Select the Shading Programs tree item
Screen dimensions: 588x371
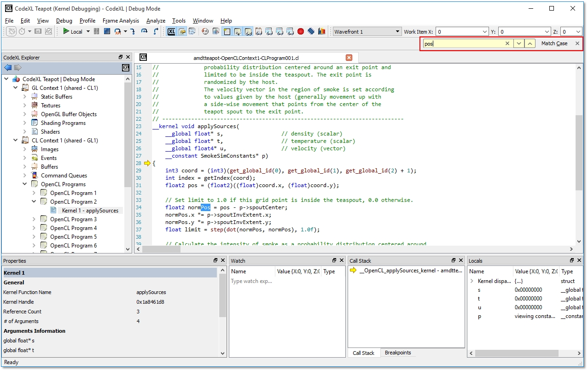pos(63,123)
